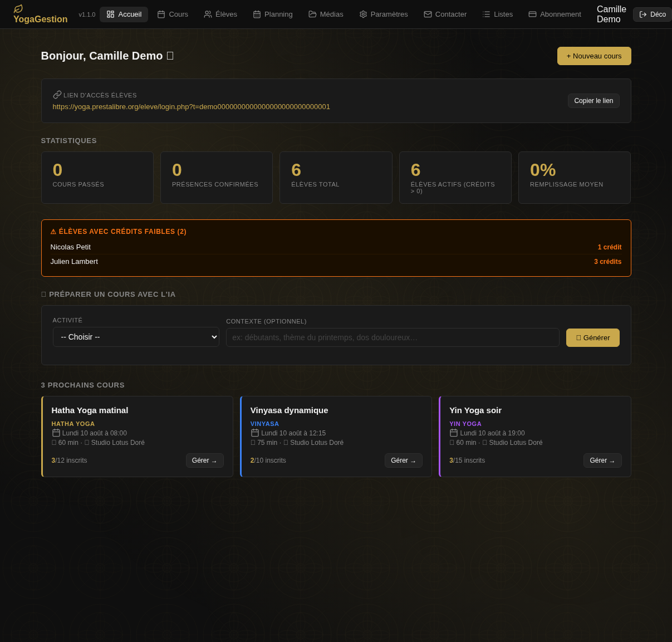Screen dimensions: 672x642
Task: Click the Remplissage moyen statistic card
Action: pyautogui.click(x=575, y=178)
